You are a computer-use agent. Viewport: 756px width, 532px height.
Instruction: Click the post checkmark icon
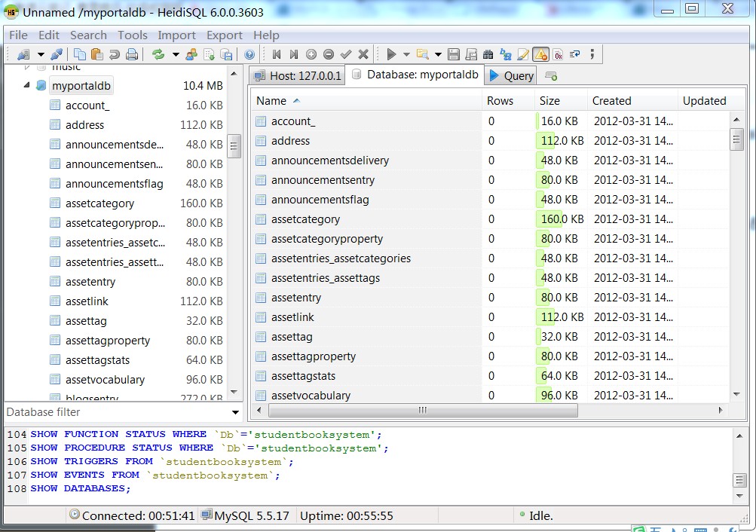[x=346, y=54]
